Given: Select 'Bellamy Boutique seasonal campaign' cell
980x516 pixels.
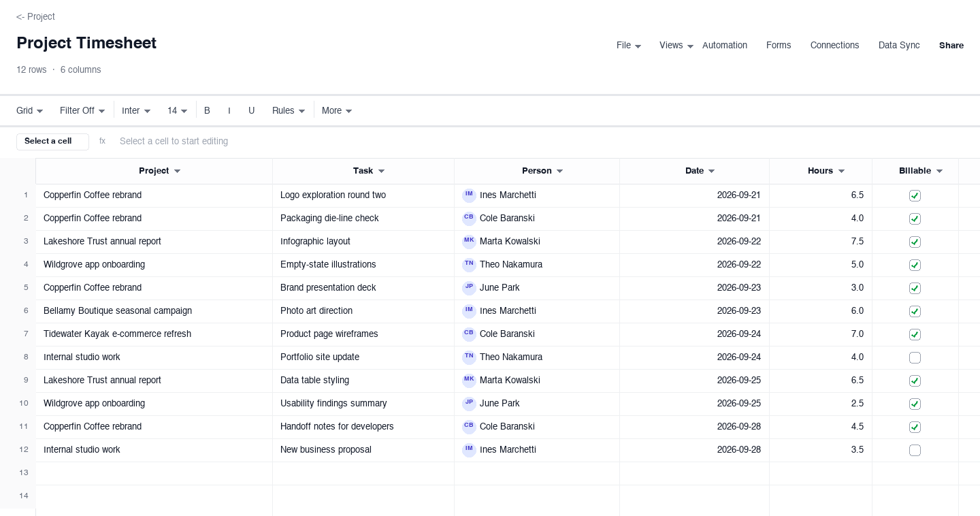Looking at the screenshot, I should coord(154,311).
